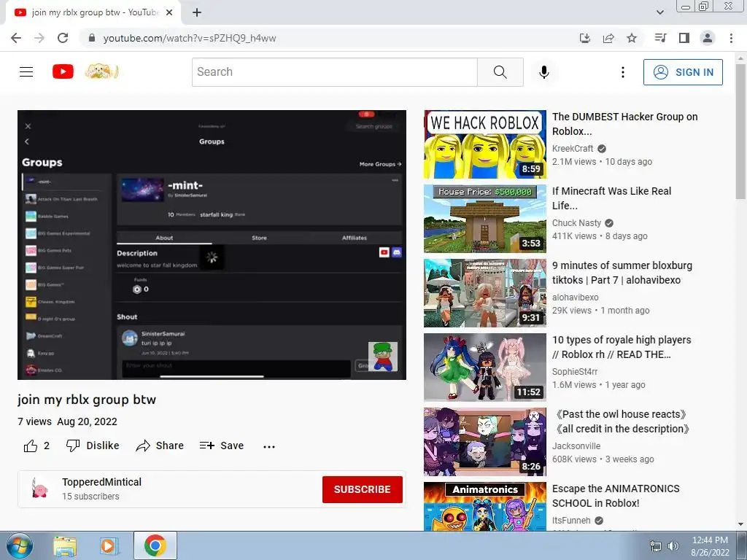Click TopperedMintical channel avatar
This screenshot has height=560, width=747.
(39, 489)
